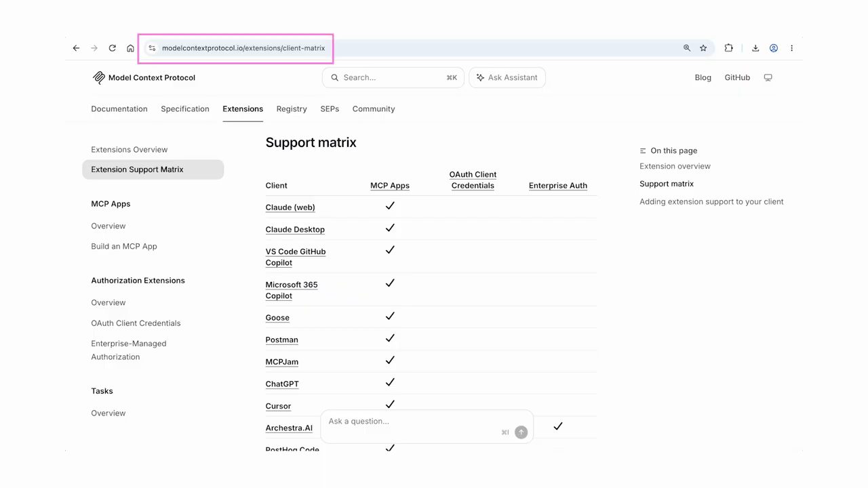This screenshot has height=488, width=868.
Task: Click the On this page heading
Action: pyautogui.click(x=669, y=150)
